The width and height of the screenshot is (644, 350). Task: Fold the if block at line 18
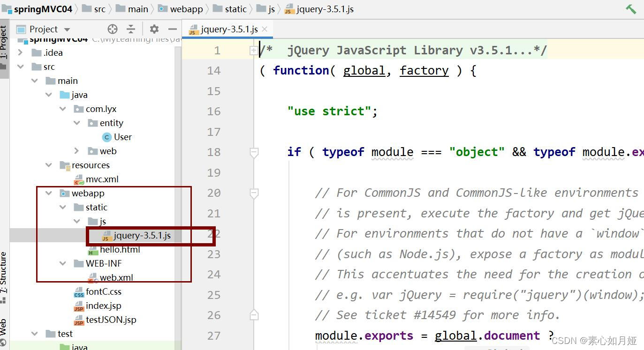click(254, 152)
